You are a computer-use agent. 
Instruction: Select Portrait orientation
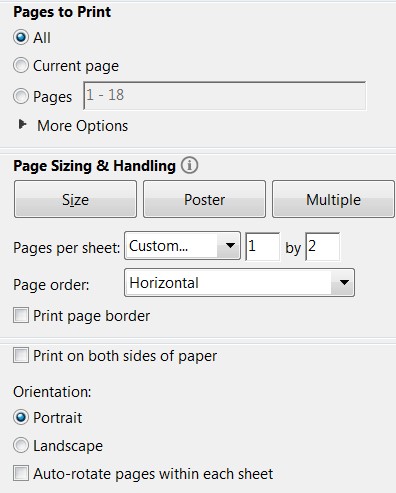click(21, 417)
